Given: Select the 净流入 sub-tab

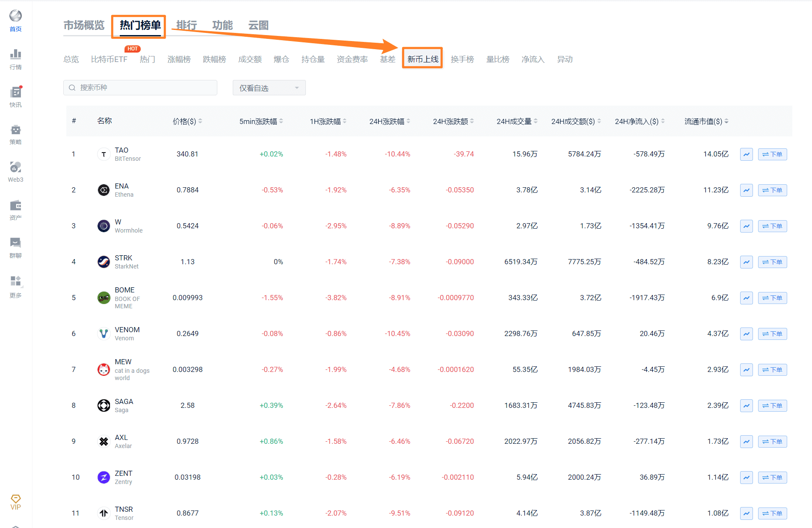Looking at the screenshot, I should coord(533,59).
